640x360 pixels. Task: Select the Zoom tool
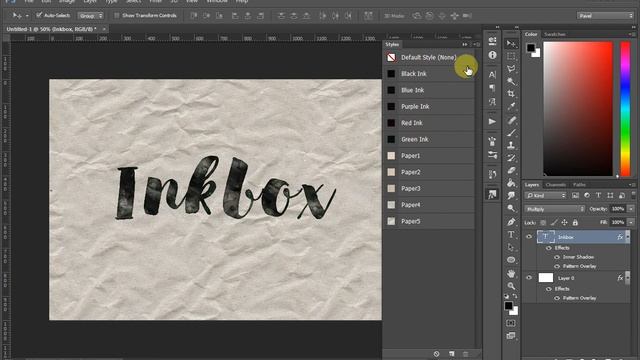tap(511, 286)
